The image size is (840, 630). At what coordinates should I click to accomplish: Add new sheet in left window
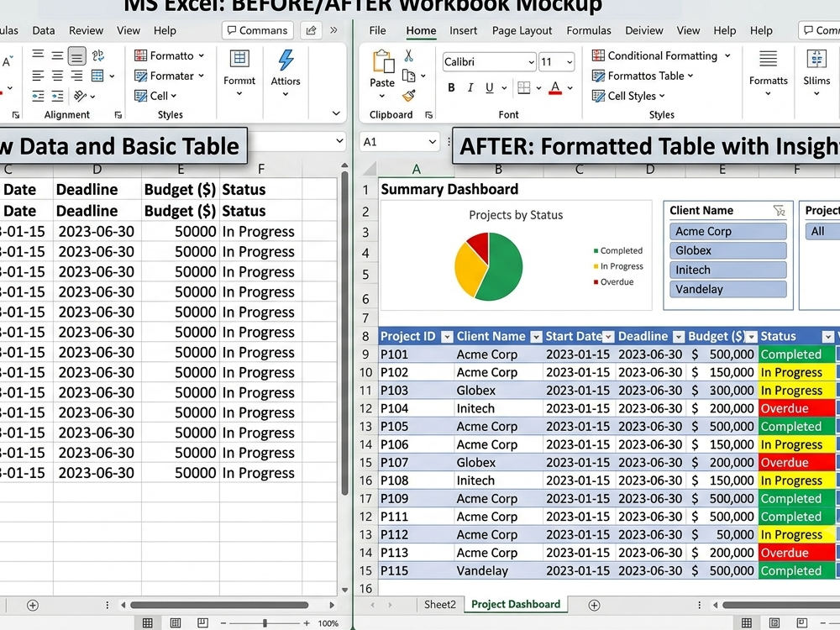(x=33, y=606)
